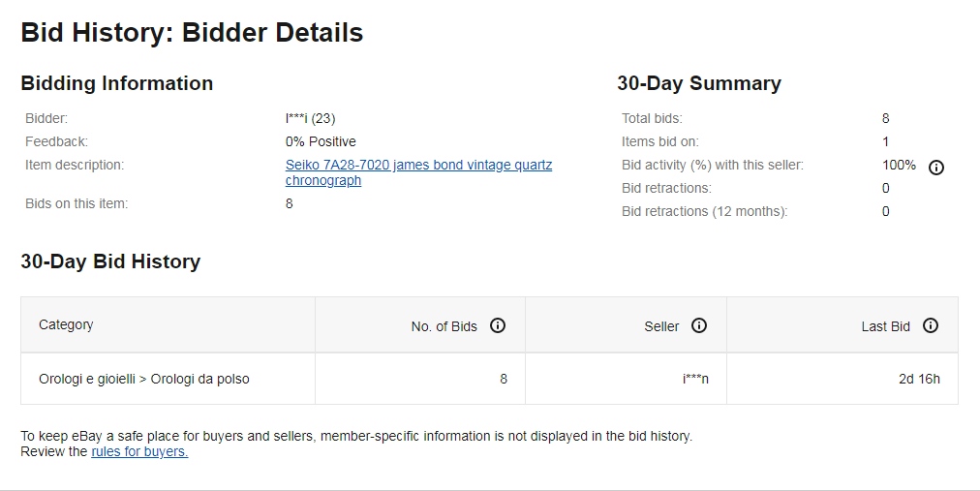Select the Orologi da polso category cell
Viewport: 980px width, 491px height.
(144, 379)
